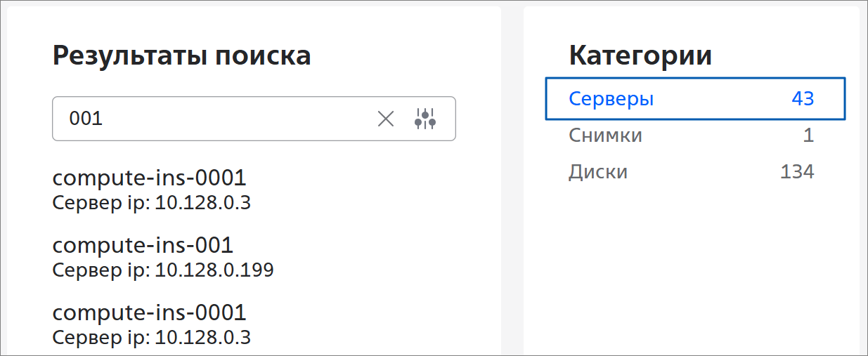Screen dimensions: 868x356
Task: Click the IP line under last compute-ins-0001
Action: coord(152,338)
